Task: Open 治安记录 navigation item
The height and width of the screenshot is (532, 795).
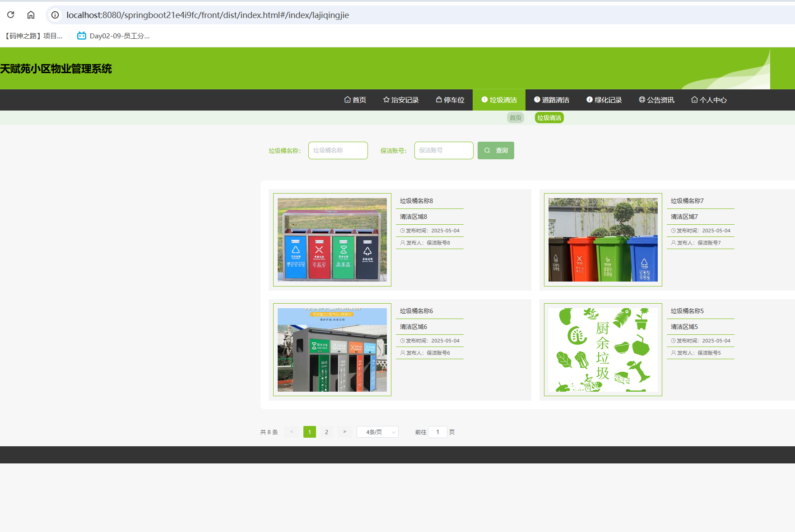Action: [x=401, y=100]
